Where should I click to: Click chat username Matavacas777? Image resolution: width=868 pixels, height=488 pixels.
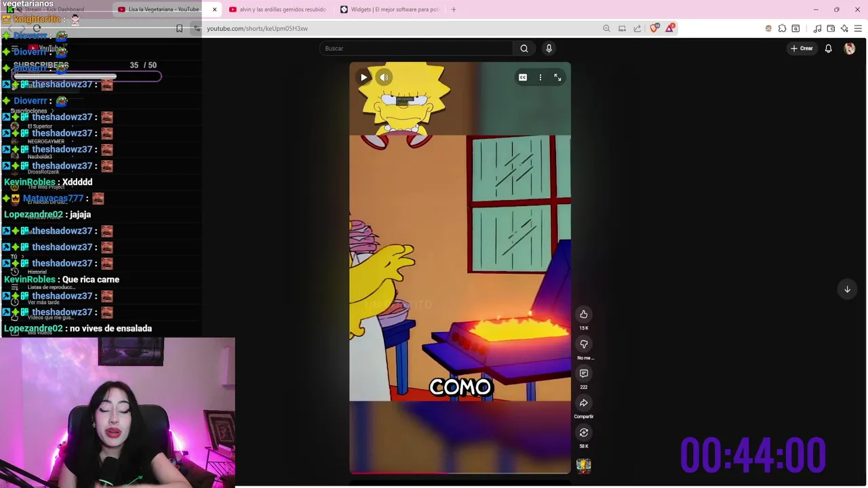coord(53,198)
